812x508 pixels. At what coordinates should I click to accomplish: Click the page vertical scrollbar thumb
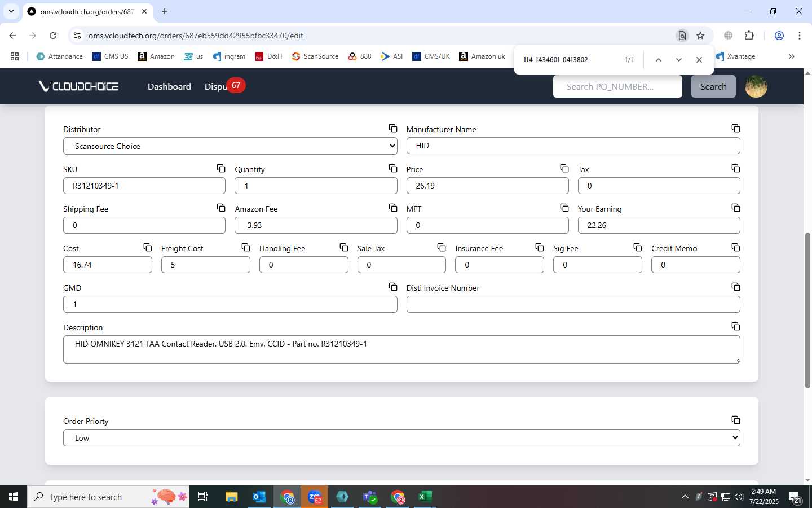(x=807, y=310)
